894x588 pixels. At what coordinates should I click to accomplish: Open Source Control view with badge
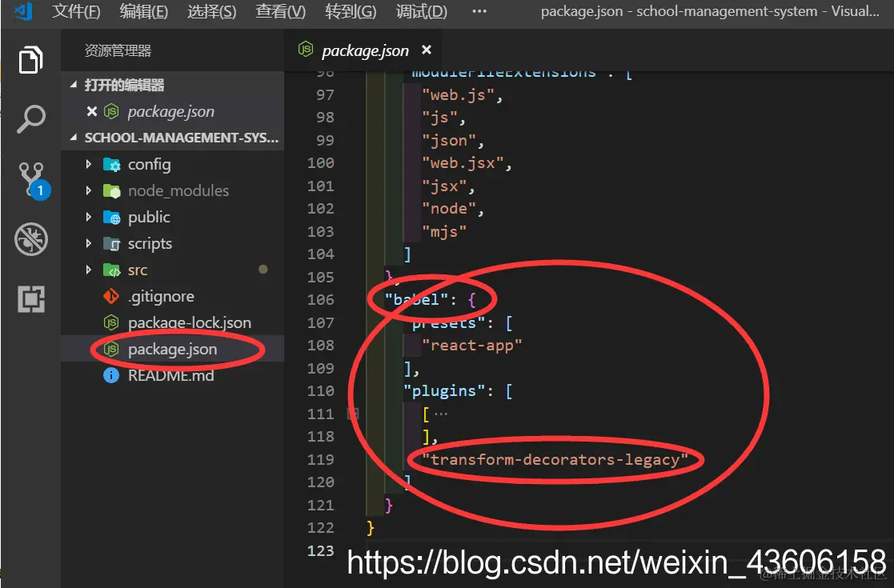click(x=33, y=180)
